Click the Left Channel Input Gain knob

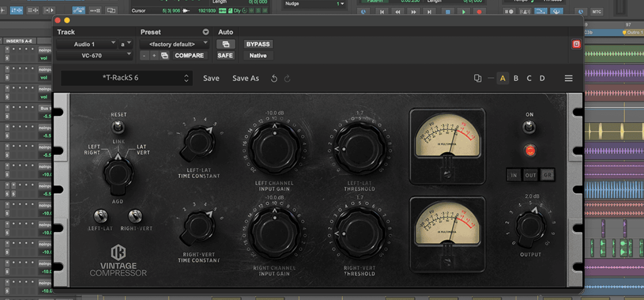[x=274, y=149]
